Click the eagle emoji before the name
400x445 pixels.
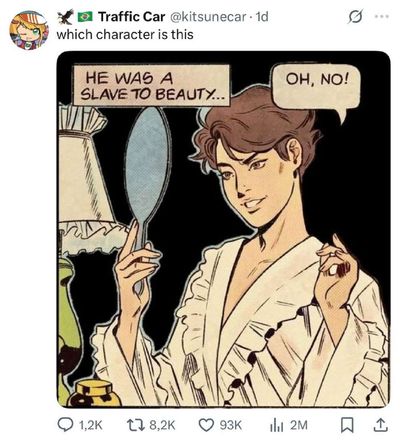[66, 17]
